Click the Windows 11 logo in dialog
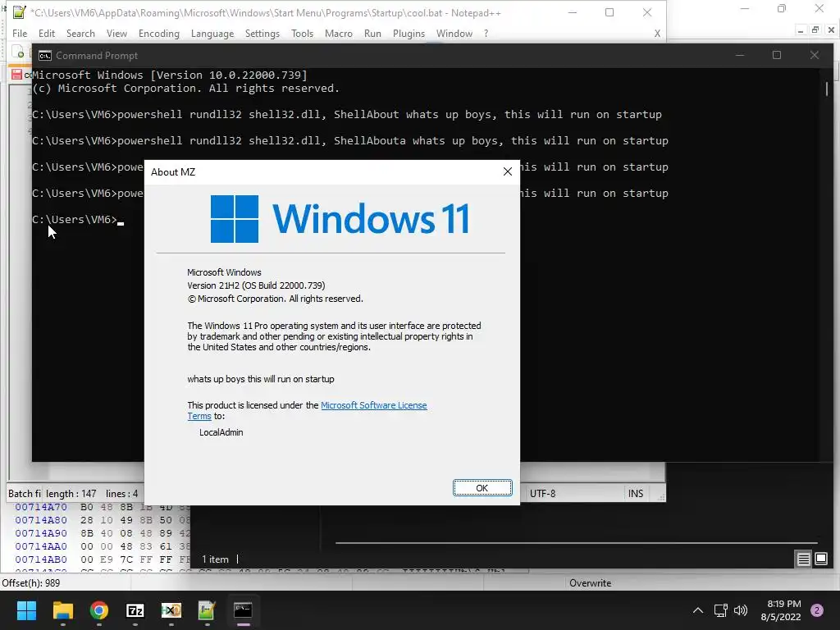This screenshot has height=630, width=840. 340,218
